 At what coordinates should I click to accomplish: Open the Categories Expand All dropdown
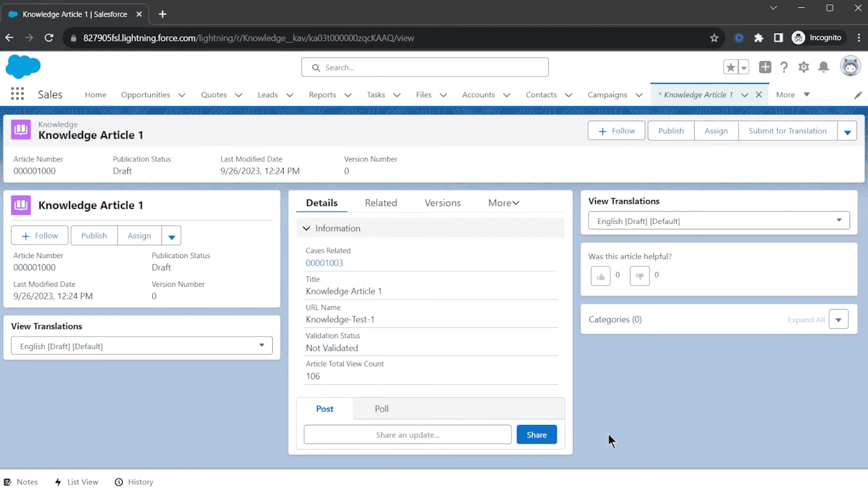click(x=839, y=319)
